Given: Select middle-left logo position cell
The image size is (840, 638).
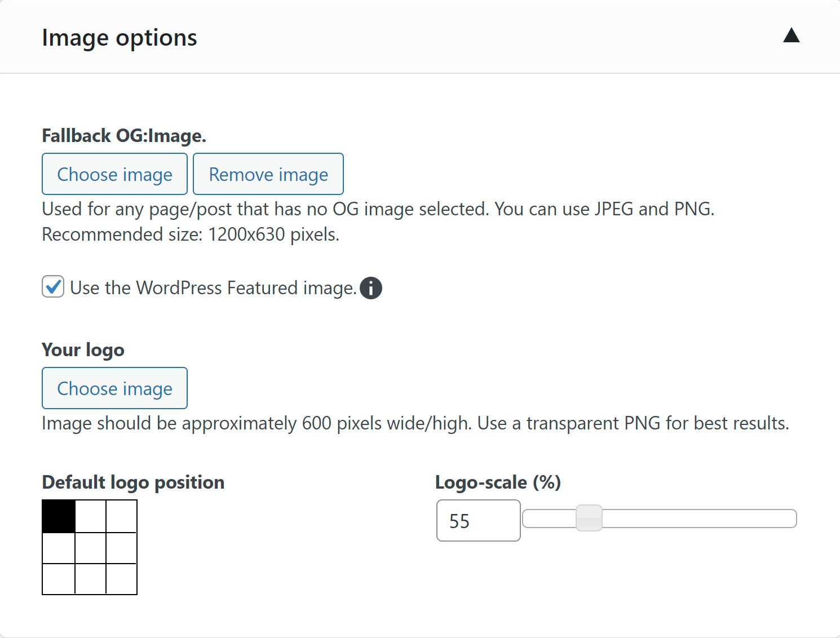Looking at the screenshot, I should (x=59, y=548).
